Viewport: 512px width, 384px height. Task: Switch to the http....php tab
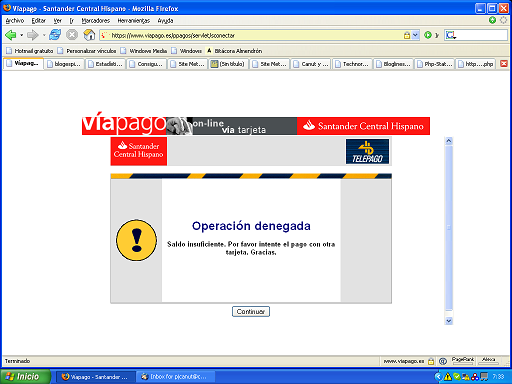click(x=475, y=64)
